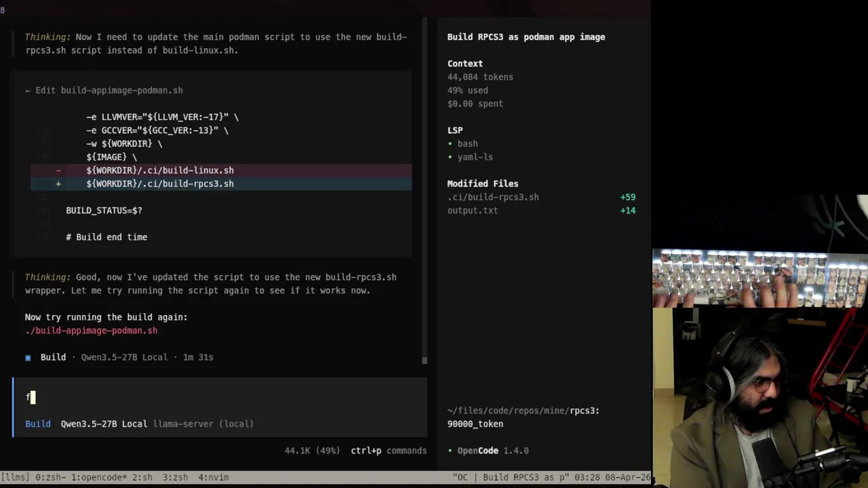
Task: Click the Context heading in sidebar
Action: [465, 64]
